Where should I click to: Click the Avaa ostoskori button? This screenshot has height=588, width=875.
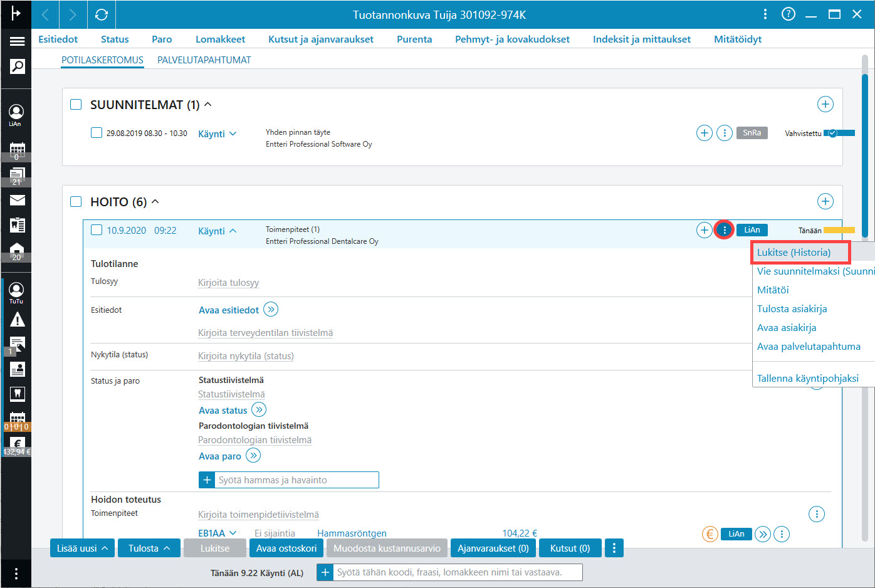286,548
